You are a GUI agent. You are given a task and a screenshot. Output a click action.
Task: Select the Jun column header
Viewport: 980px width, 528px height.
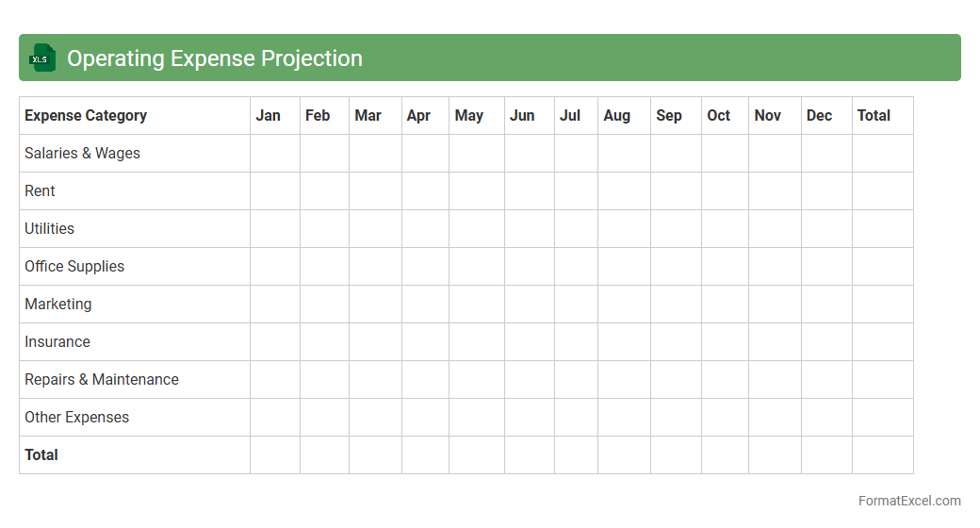(x=522, y=116)
